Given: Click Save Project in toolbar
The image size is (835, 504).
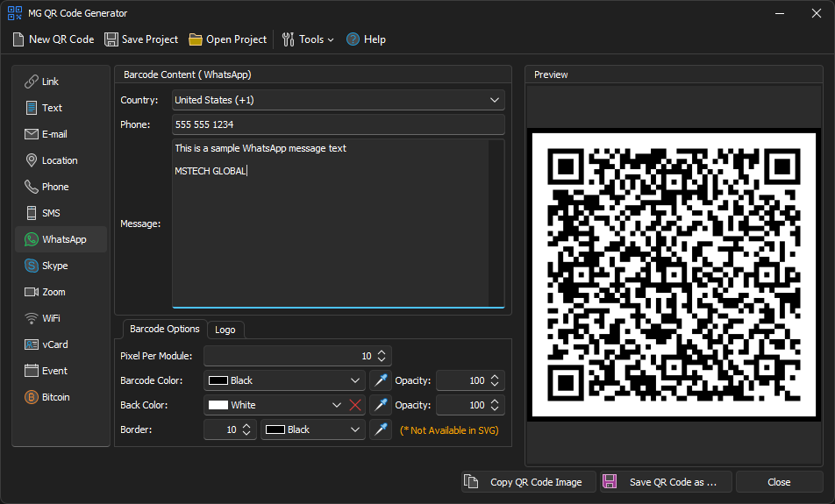Looking at the screenshot, I should [x=141, y=39].
